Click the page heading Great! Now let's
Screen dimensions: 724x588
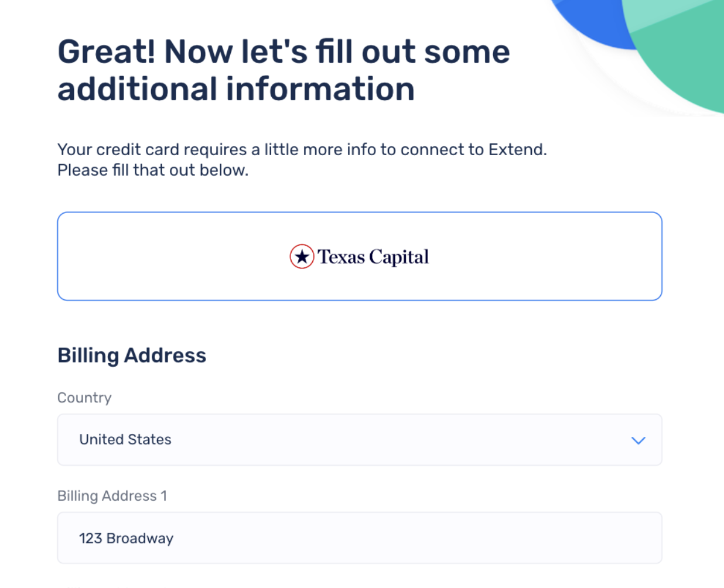tap(284, 51)
